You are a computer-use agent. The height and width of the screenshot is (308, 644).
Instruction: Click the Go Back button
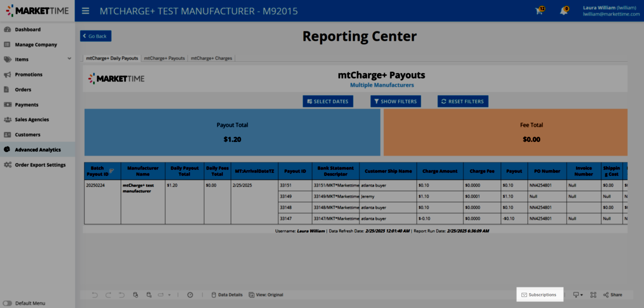point(96,36)
